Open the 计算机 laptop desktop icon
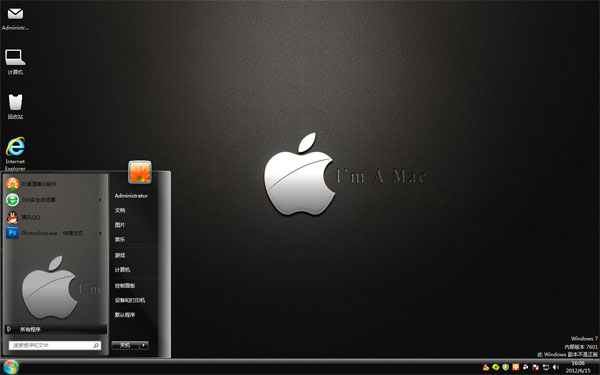Screen dimensions: 600x375 click(15, 61)
